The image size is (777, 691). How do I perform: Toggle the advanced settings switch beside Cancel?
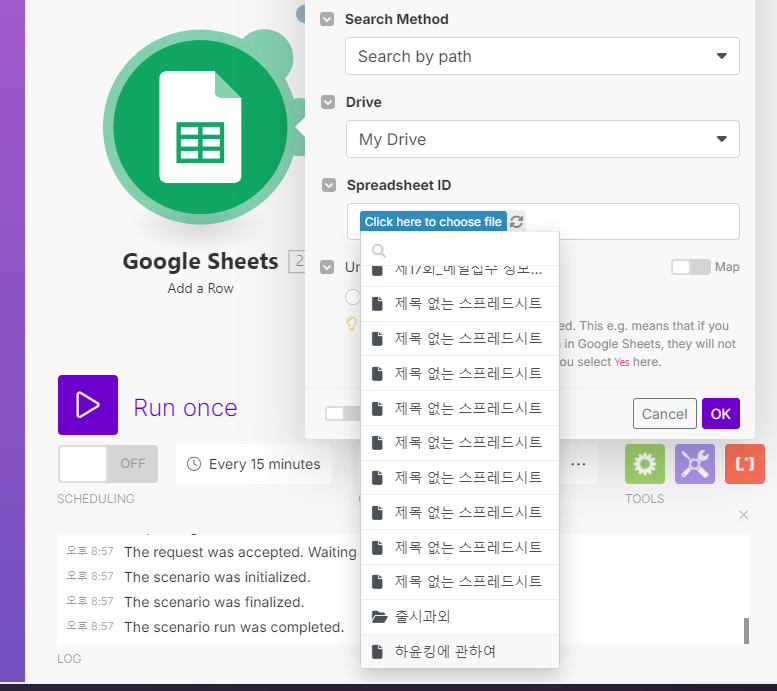(x=342, y=413)
